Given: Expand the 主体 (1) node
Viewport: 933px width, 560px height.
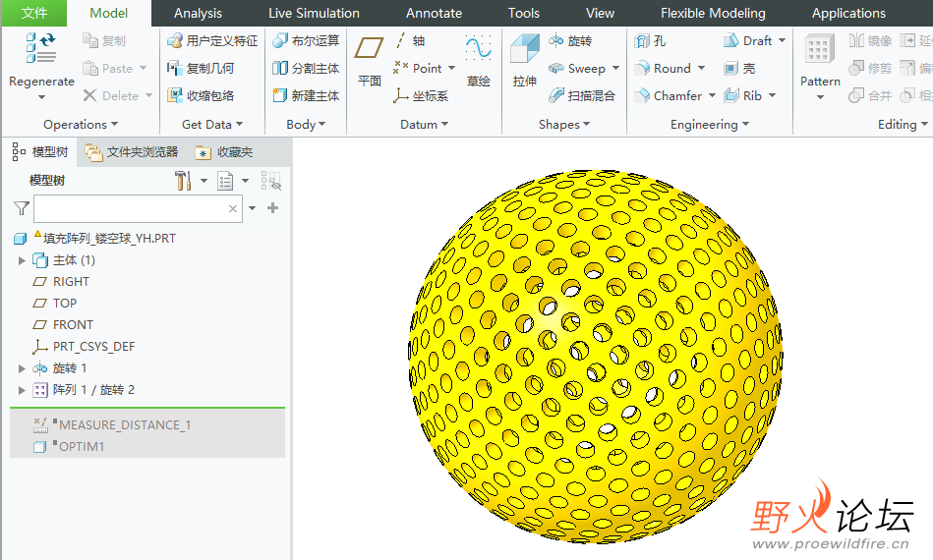Looking at the screenshot, I should coord(22,260).
